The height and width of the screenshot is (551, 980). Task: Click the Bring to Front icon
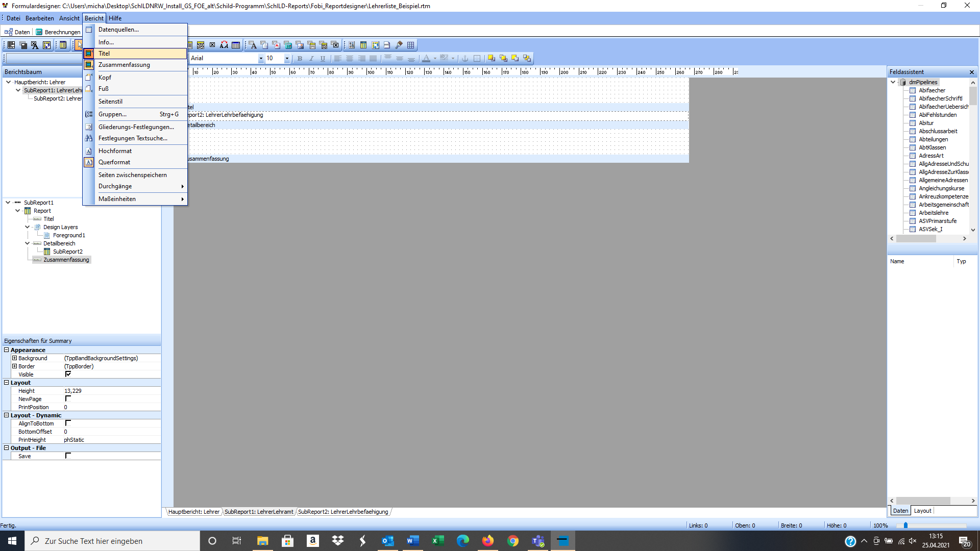pyautogui.click(x=492, y=59)
